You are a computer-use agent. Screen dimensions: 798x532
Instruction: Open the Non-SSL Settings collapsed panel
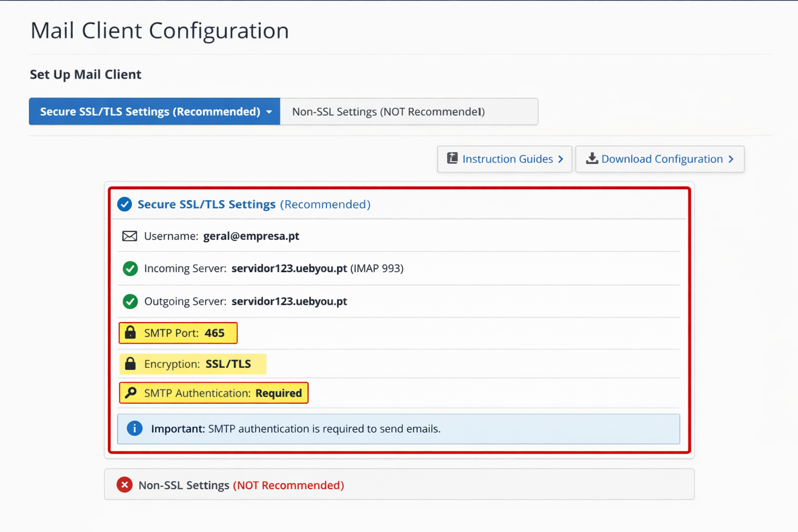click(399, 485)
